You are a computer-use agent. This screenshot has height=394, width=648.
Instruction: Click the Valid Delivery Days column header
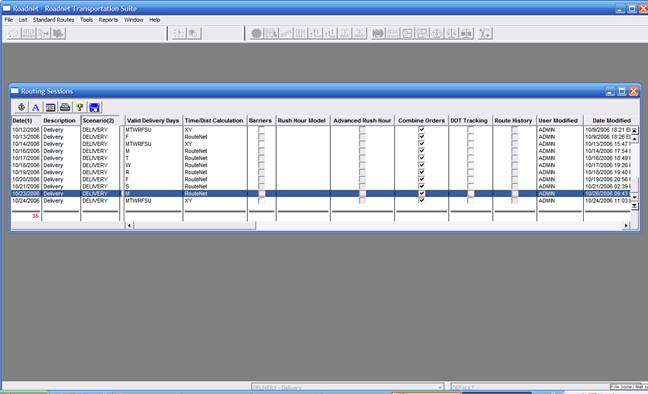click(x=153, y=120)
